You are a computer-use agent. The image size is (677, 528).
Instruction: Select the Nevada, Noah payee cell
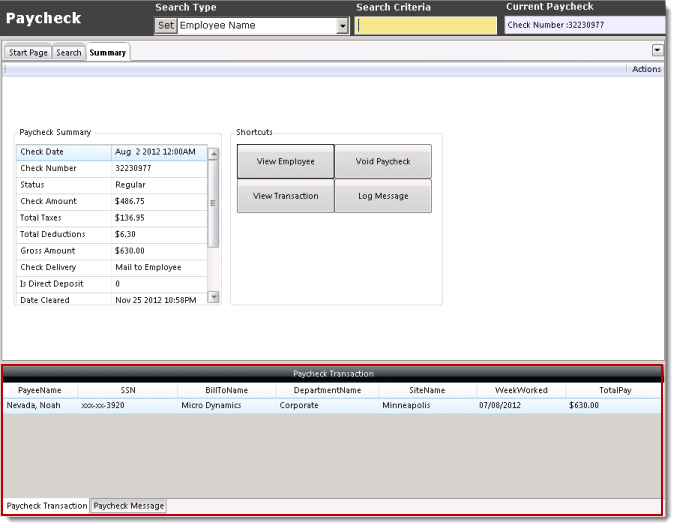[40, 405]
